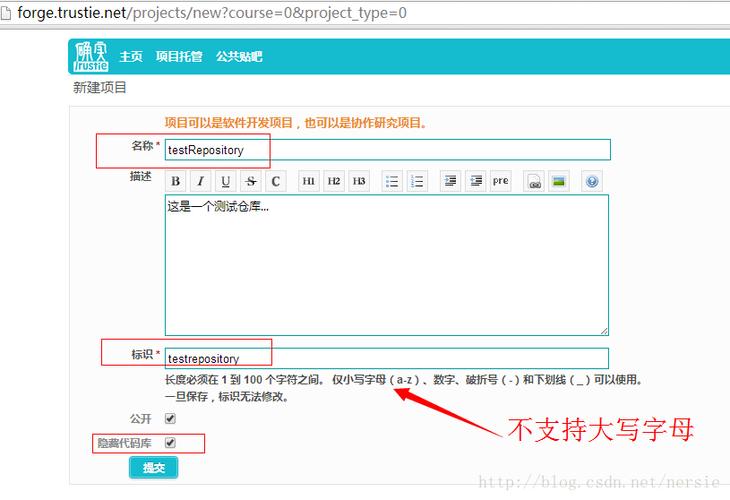Insert an ordered numbered list
730x500 pixels.
(417, 181)
